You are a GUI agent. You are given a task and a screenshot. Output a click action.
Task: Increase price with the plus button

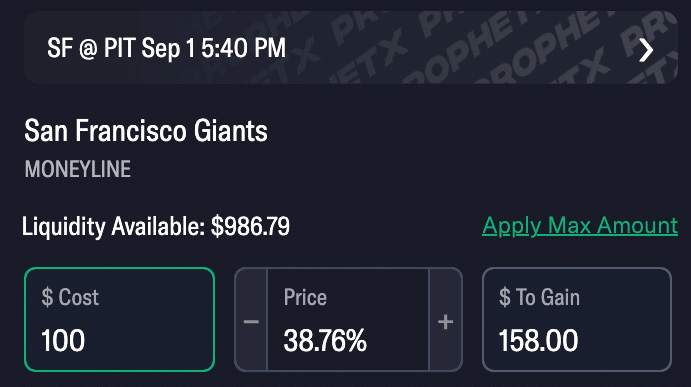[446, 320]
